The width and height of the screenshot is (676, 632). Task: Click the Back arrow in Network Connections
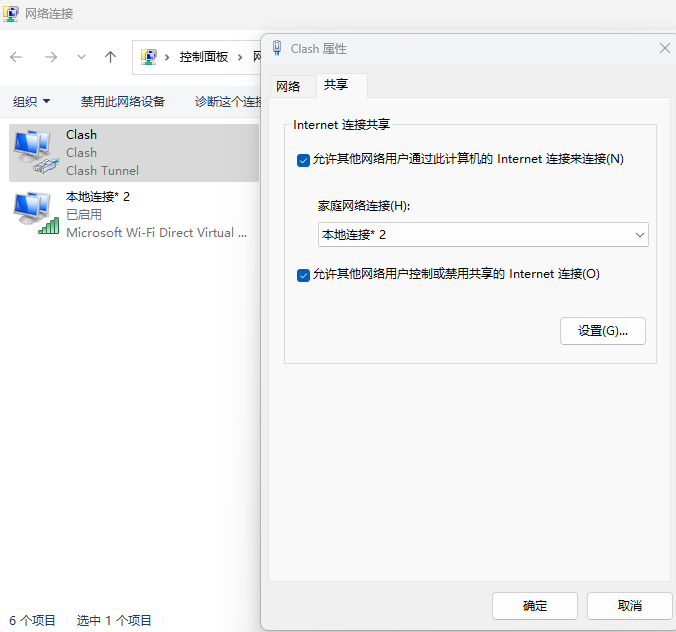coord(16,57)
